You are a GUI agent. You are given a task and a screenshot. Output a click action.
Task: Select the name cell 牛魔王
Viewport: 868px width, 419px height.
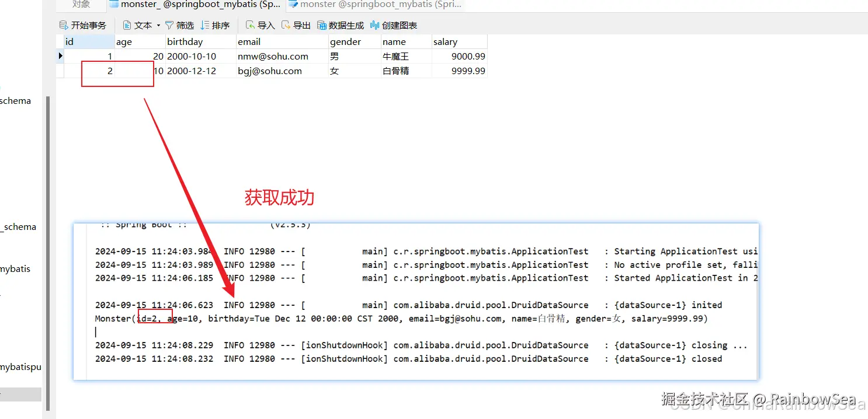tap(406, 57)
